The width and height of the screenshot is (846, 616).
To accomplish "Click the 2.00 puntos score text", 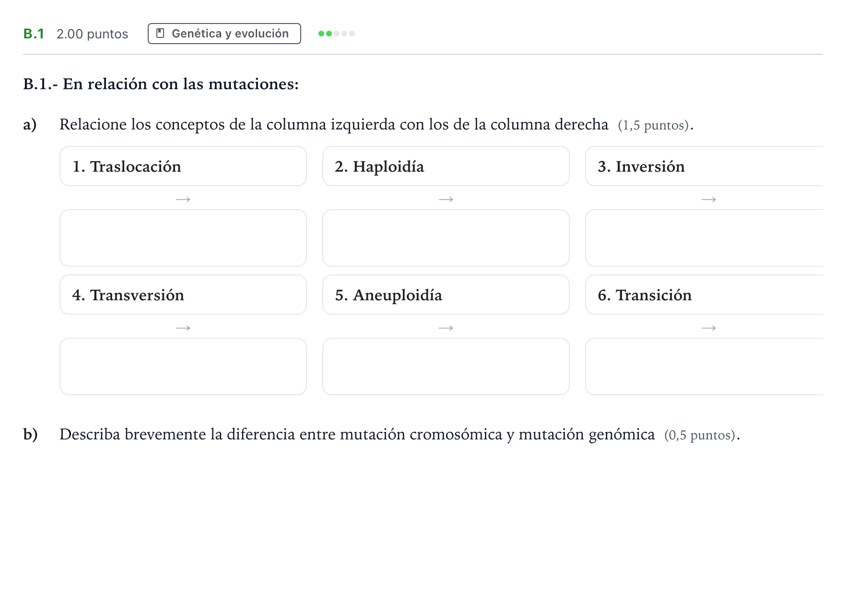I will pyautogui.click(x=92, y=34).
